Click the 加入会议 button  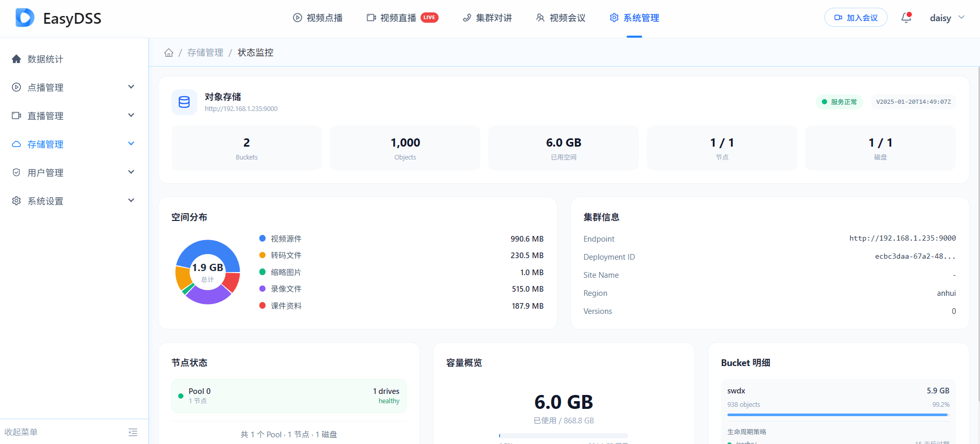[x=855, y=18]
